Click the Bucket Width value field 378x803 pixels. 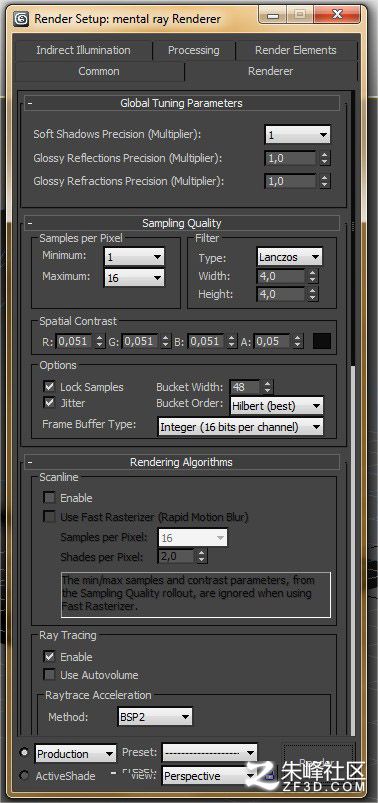(x=245, y=387)
